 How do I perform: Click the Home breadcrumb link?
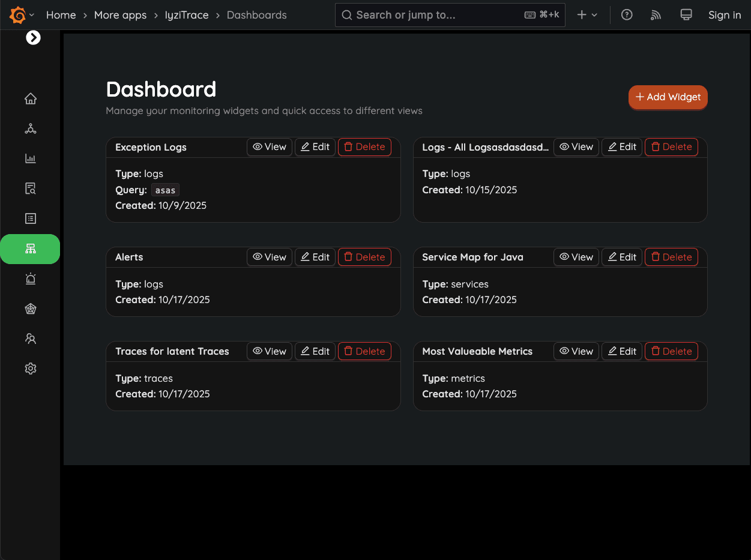click(x=61, y=14)
